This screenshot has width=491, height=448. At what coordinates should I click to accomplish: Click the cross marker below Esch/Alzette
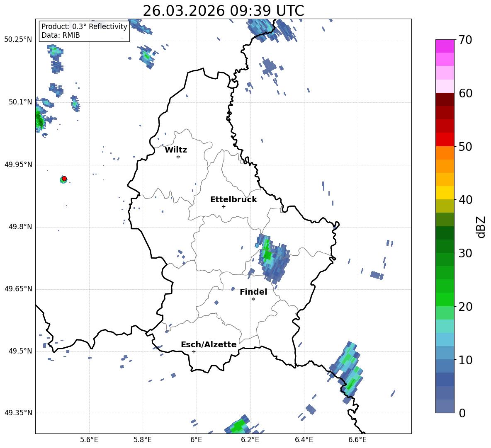click(x=194, y=351)
